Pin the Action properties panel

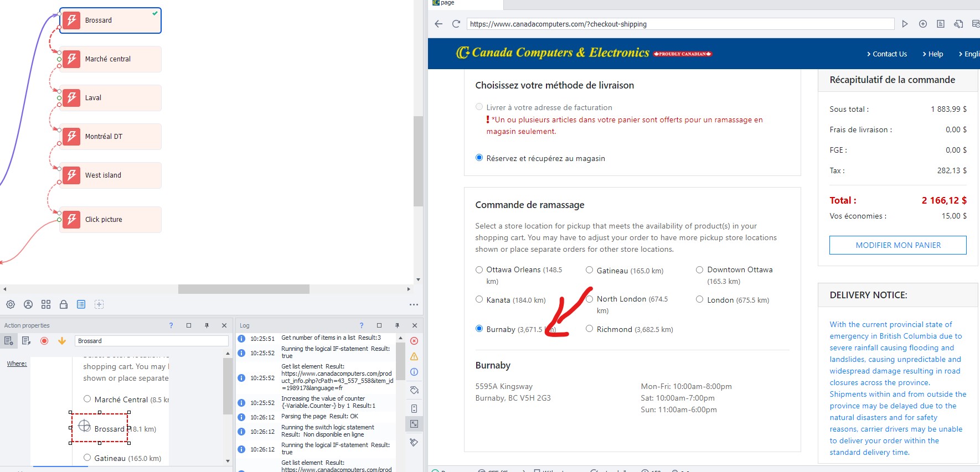tap(207, 325)
